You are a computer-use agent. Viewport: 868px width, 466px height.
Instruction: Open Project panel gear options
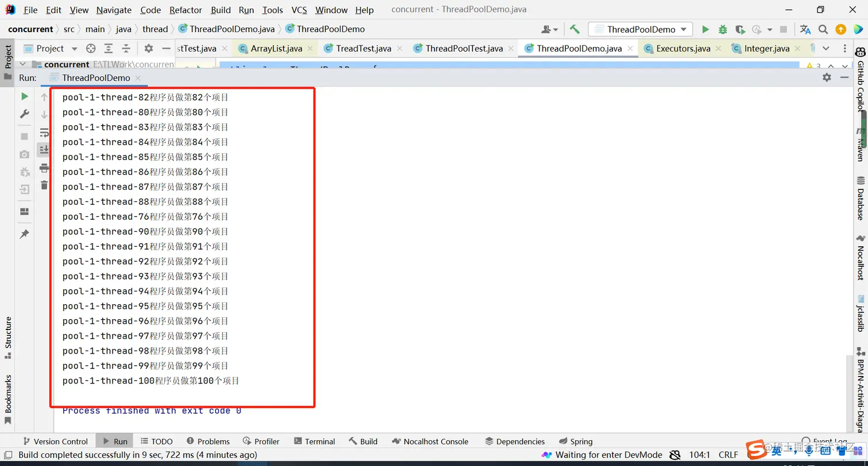[149, 49]
